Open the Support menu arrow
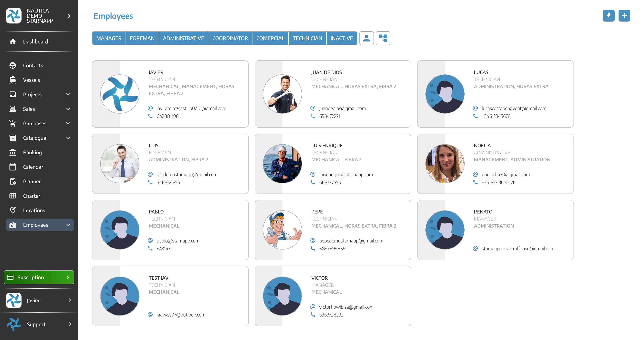Screen dimensions: 644x340 [70, 325]
